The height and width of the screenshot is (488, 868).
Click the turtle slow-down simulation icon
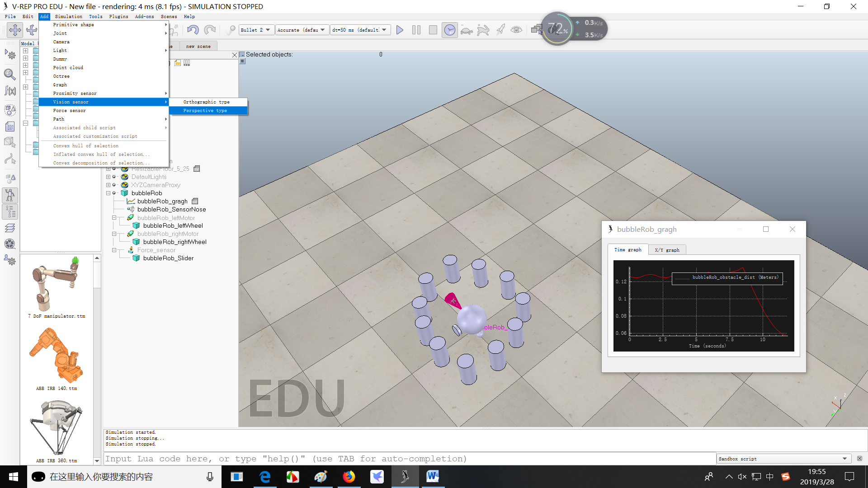pos(466,30)
